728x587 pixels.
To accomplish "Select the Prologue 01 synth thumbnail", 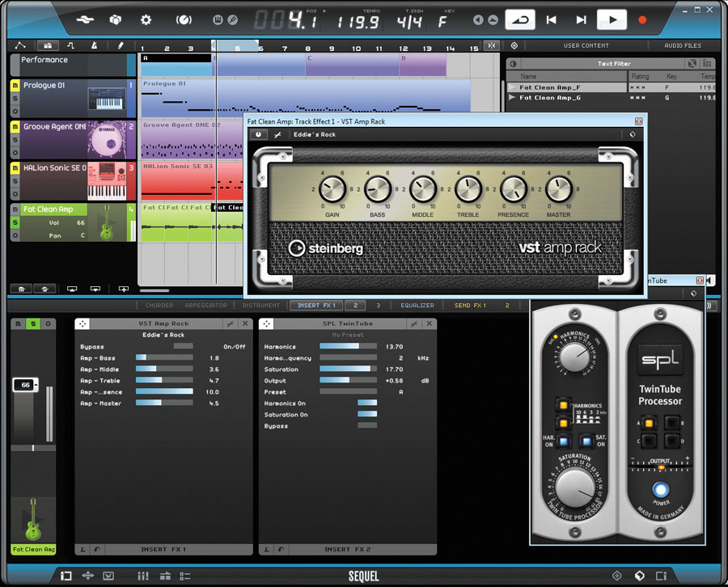I will tap(107, 99).
